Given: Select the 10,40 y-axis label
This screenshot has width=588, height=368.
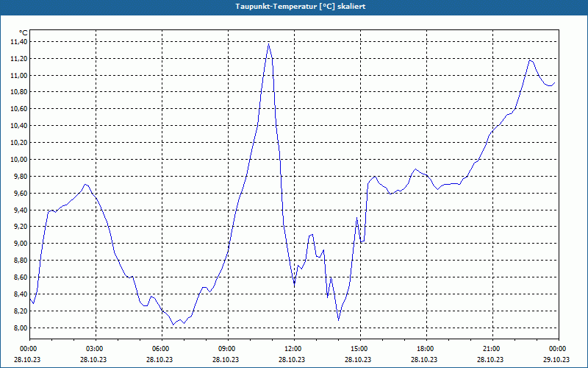Looking at the screenshot, I should tap(19, 126).
